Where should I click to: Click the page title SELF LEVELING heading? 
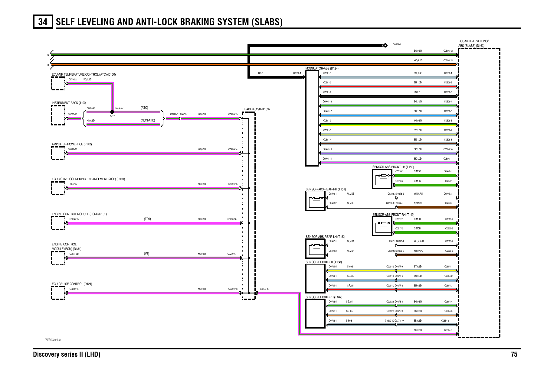click(x=169, y=22)
